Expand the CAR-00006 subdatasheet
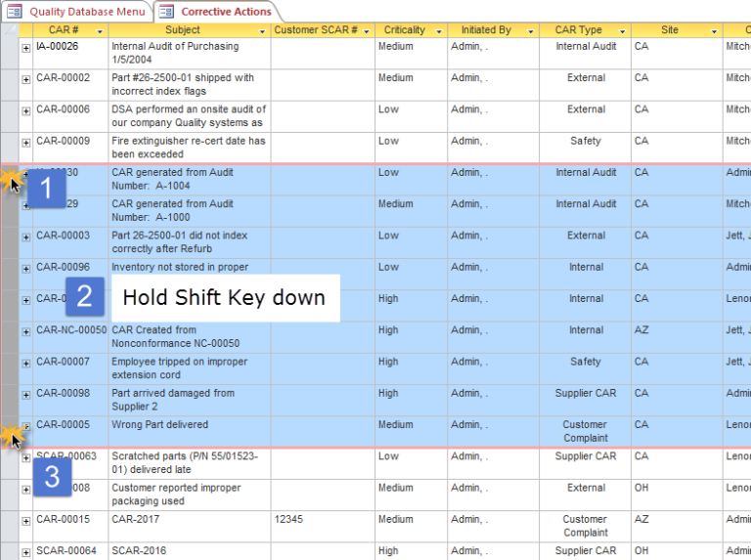 click(x=25, y=109)
